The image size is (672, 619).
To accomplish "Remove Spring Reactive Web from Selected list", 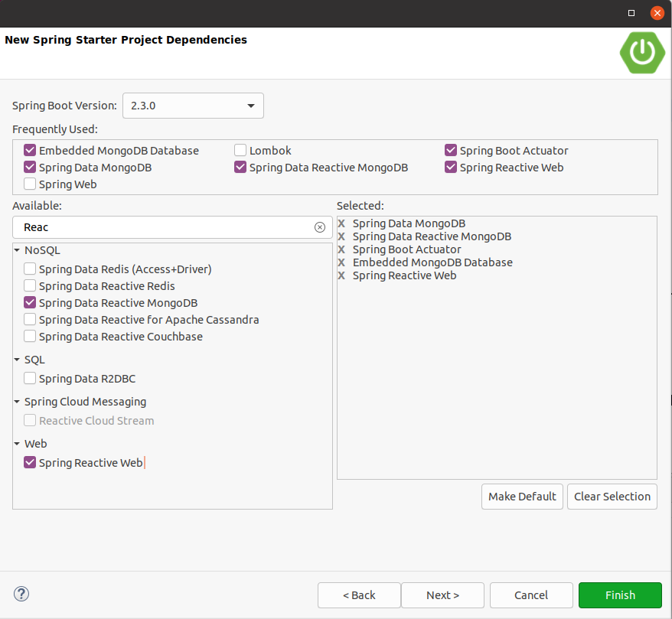I will pos(341,275).
